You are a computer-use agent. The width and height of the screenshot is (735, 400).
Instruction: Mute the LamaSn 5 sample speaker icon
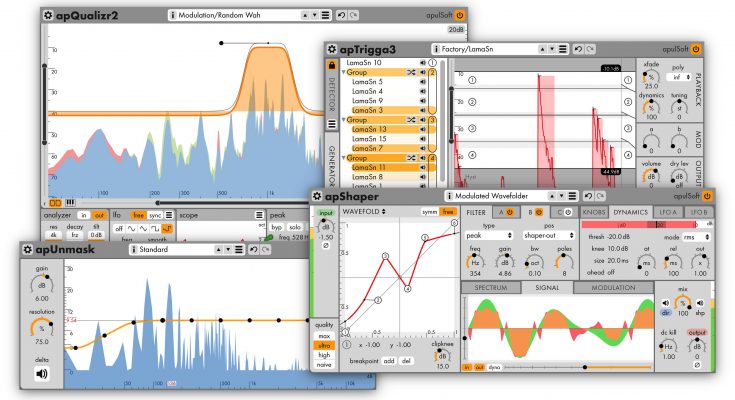point(423,82)
